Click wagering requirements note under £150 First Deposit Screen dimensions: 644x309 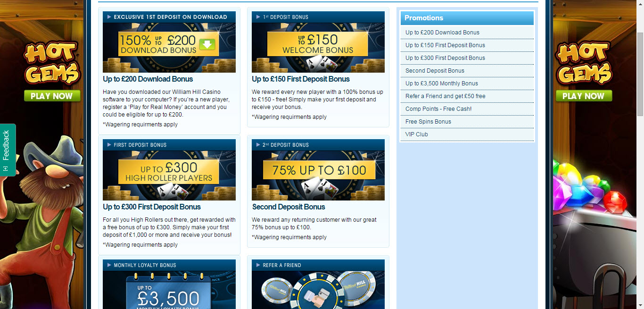coord(289,117)
